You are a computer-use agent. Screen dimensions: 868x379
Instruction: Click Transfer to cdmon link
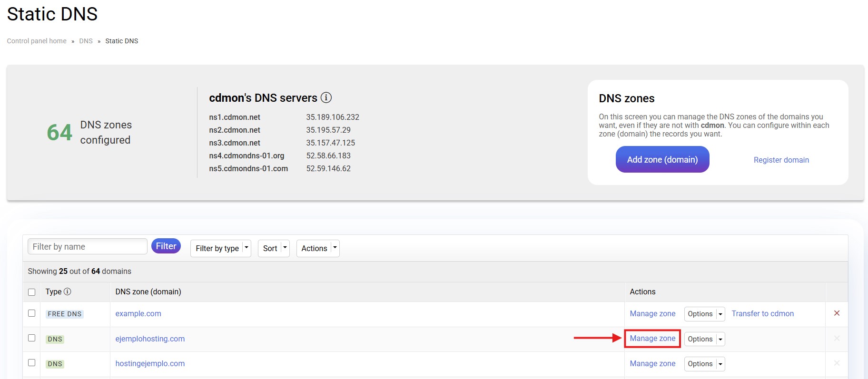(762, 314)
